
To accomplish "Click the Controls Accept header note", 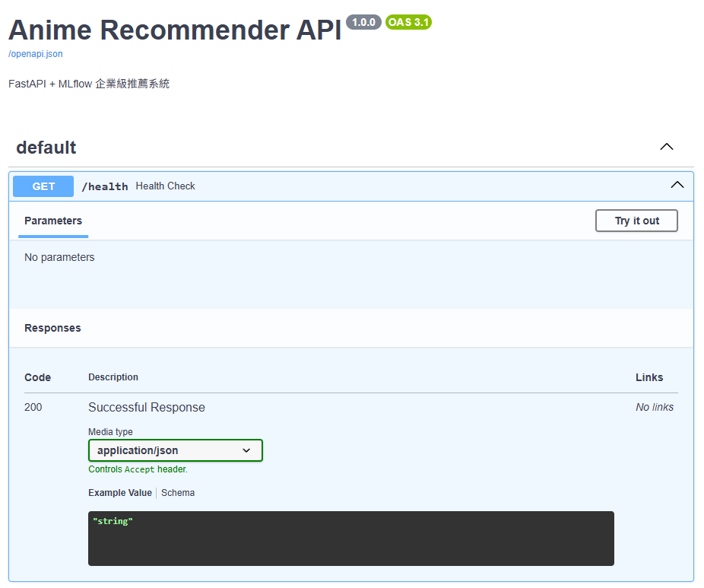I will coord(138,469).
